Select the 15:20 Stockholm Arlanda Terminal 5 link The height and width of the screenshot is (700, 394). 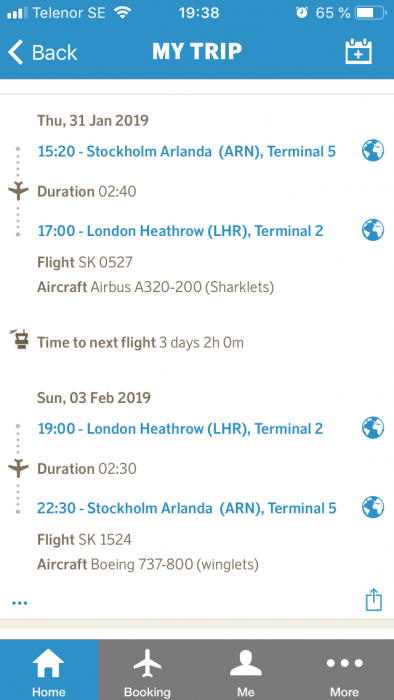click(187, 152)
